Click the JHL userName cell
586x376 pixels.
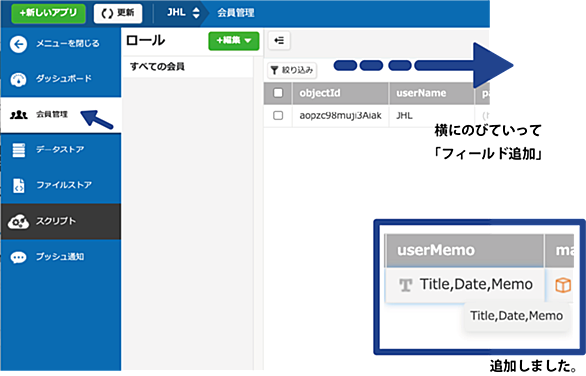[431, 115]
